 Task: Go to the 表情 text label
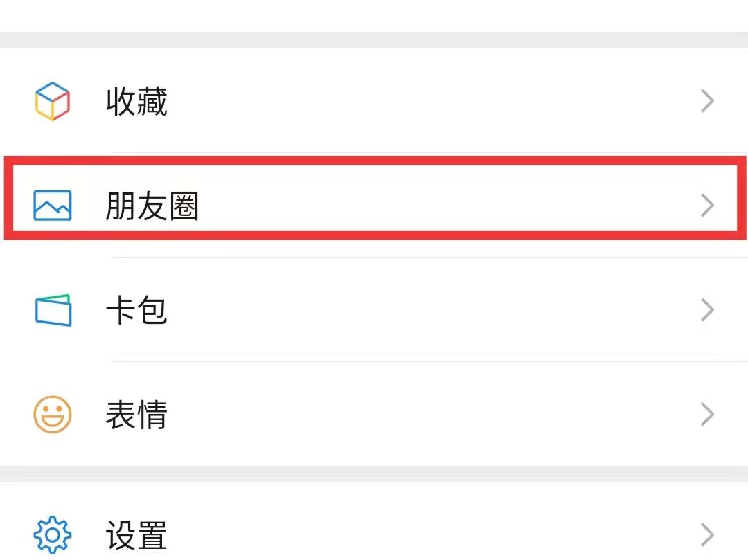[x=136, y=415]
